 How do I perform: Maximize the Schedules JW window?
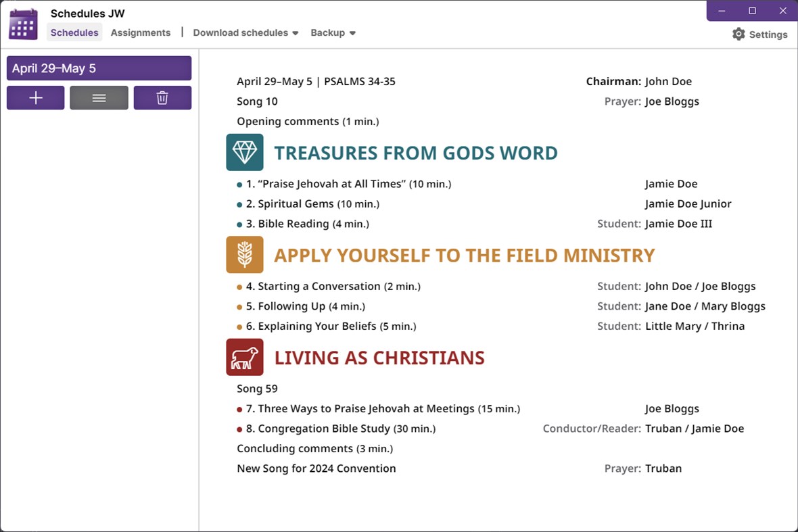tap(752, 11)
